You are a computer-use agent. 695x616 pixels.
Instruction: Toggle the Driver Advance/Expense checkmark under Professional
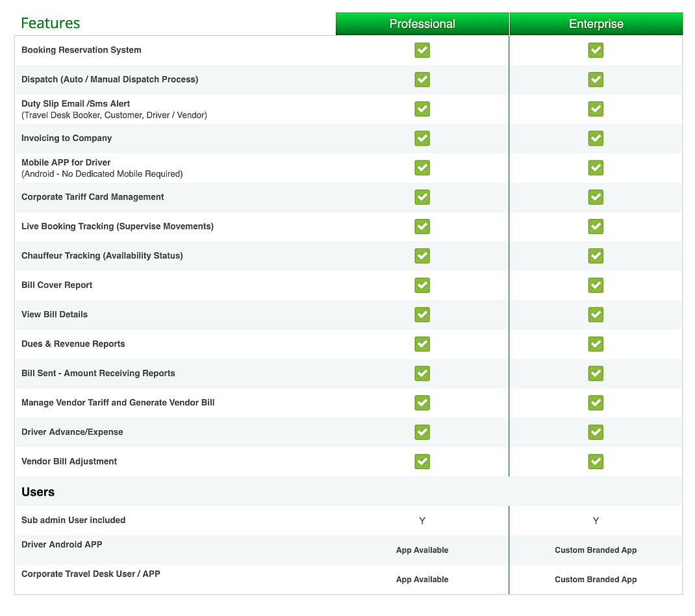pyautogui.click(x=422, y=432)
